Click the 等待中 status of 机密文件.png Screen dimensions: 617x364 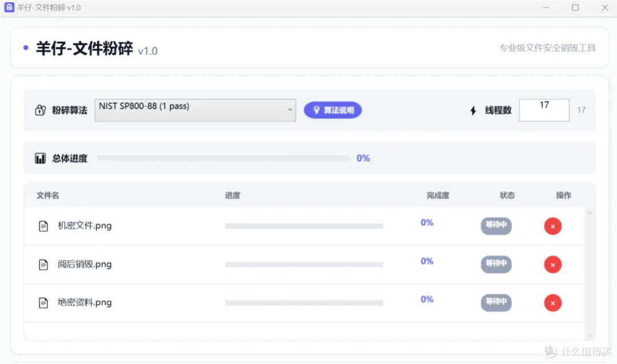click(x=496, y=226)
